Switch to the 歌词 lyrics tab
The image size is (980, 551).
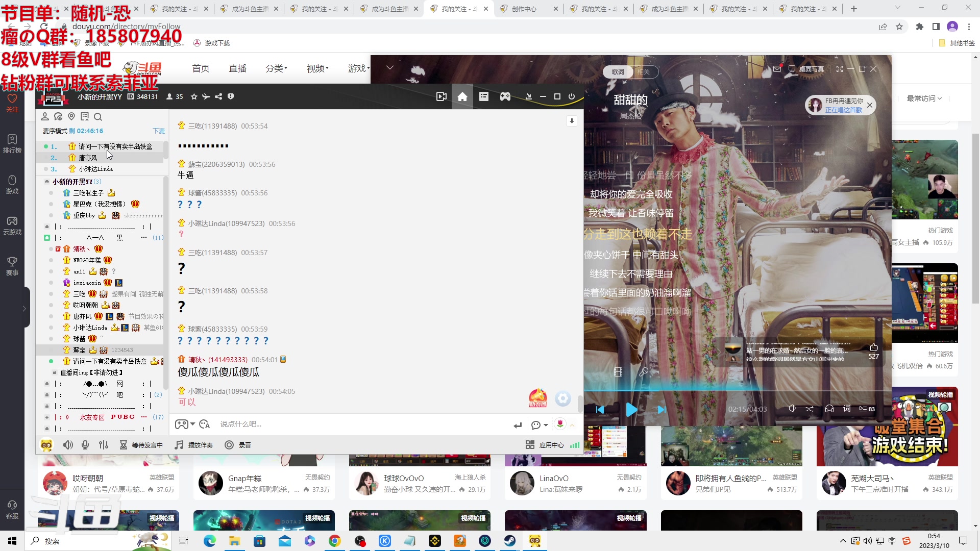click(618, 72)
